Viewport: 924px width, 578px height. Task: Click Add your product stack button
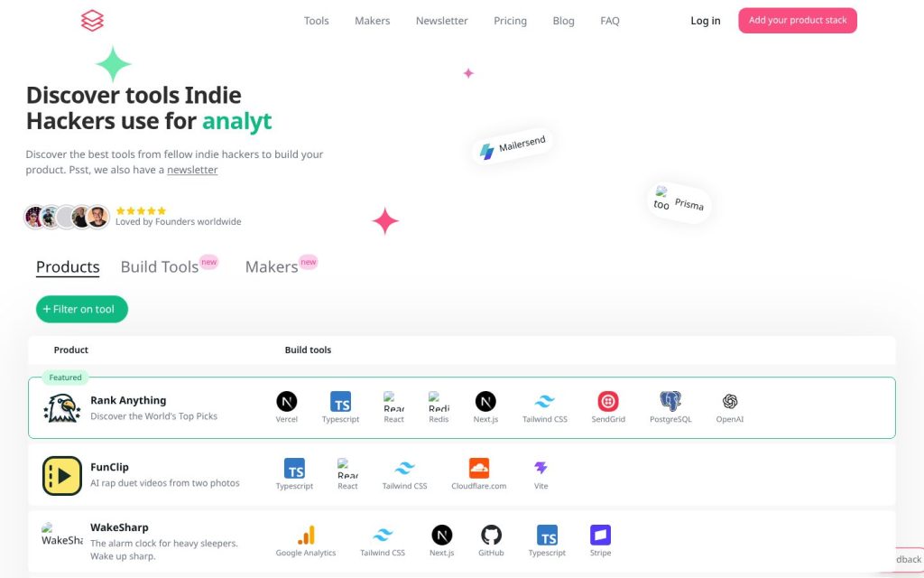798,21
